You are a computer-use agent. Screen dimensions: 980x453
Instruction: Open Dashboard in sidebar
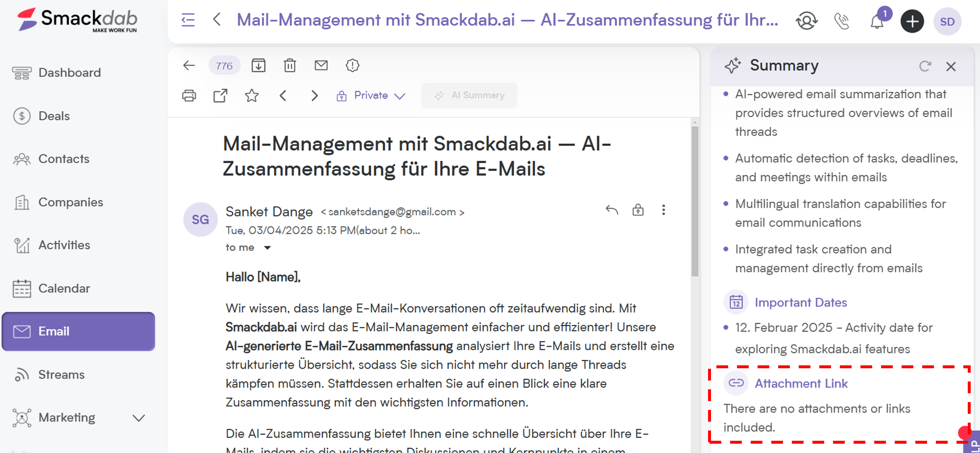70,72
